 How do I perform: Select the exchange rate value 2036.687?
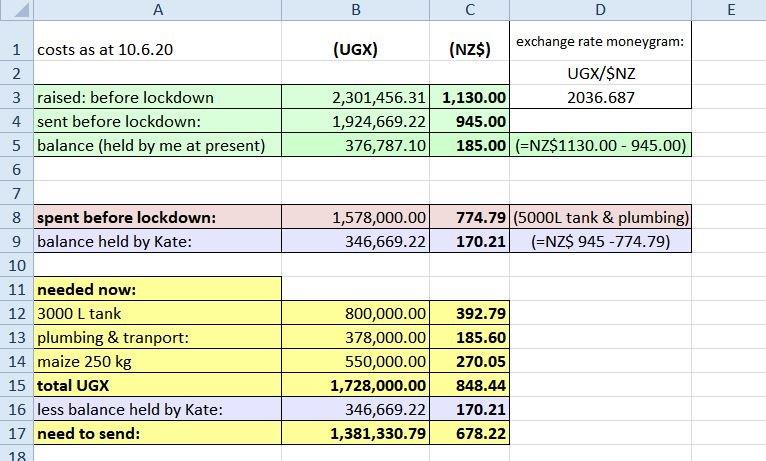[600, 98]
